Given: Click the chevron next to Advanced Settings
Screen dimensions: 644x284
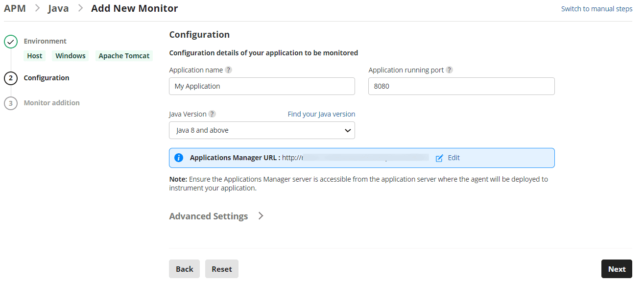Looking at the screenshot, I should 261,216.
